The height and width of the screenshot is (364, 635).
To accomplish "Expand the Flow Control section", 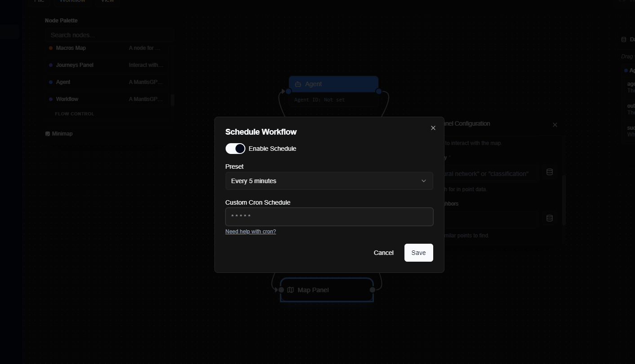I will [x=74, y=114].
